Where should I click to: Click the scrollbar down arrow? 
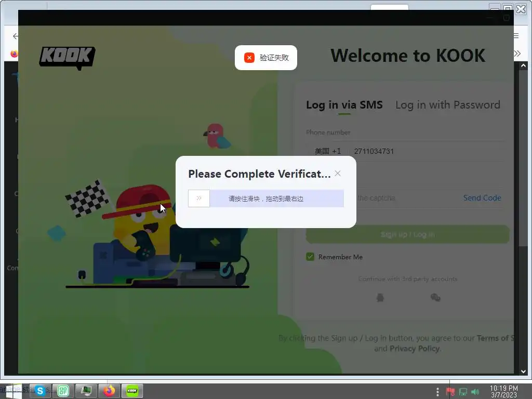(523, 371)
